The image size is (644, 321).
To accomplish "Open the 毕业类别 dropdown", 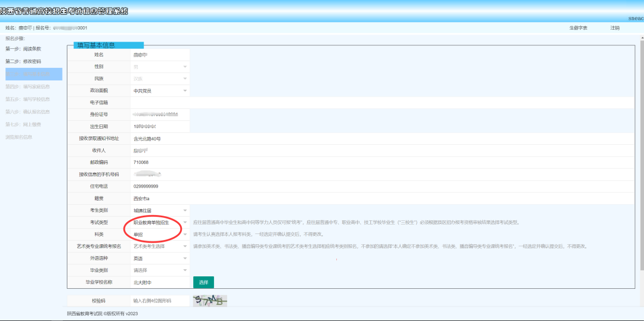I will click(x=185, y=270).
